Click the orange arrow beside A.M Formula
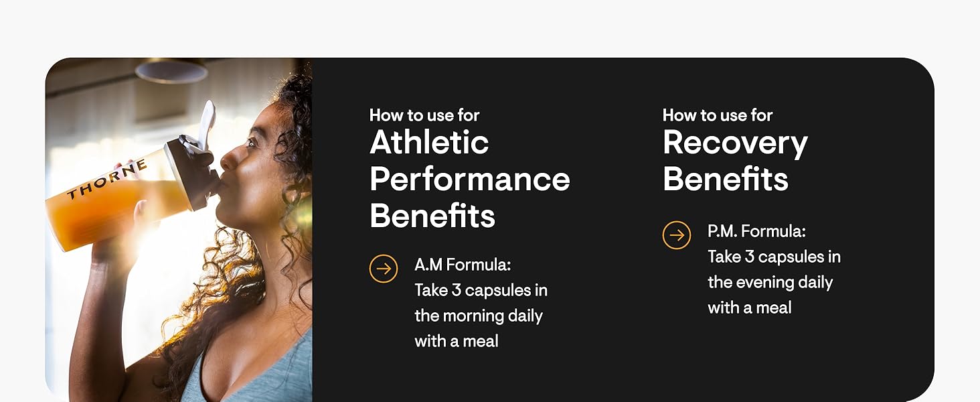The width and height of the screenshot is (980, 402). click(384, 269)
